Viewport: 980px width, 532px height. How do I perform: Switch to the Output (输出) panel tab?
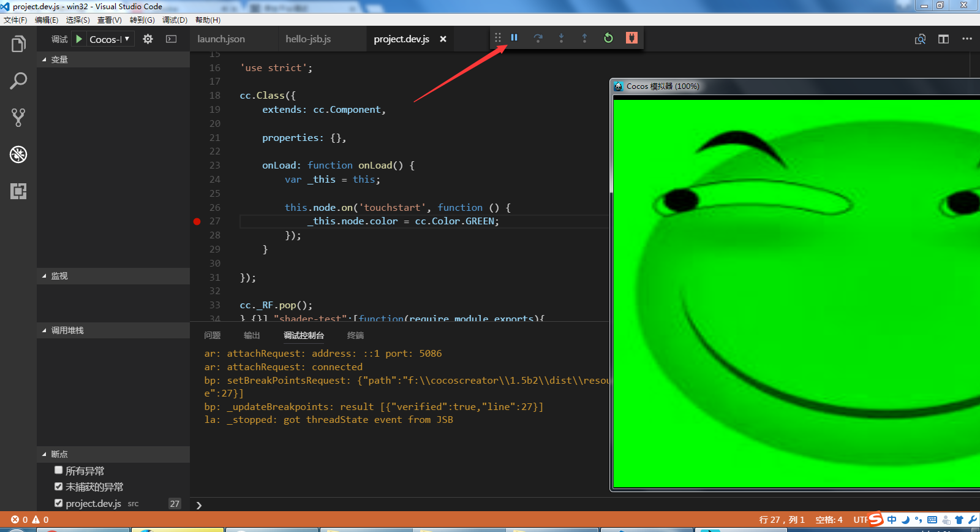coord(252,335)
